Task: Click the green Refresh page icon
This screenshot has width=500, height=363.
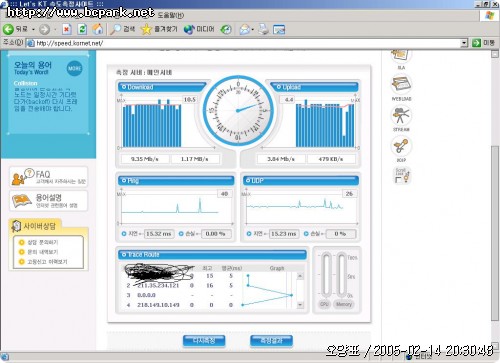Action: 82,29
